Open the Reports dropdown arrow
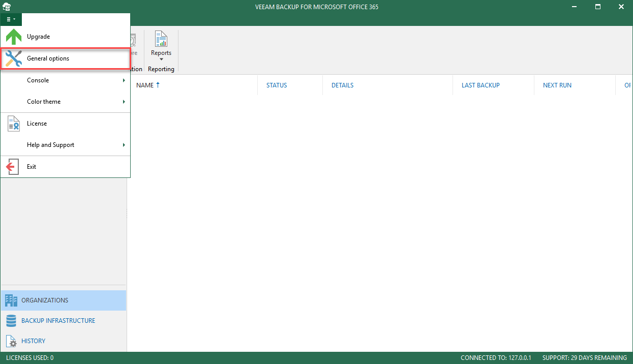Viewport: 633px width, 364px height. pos(161,59)
